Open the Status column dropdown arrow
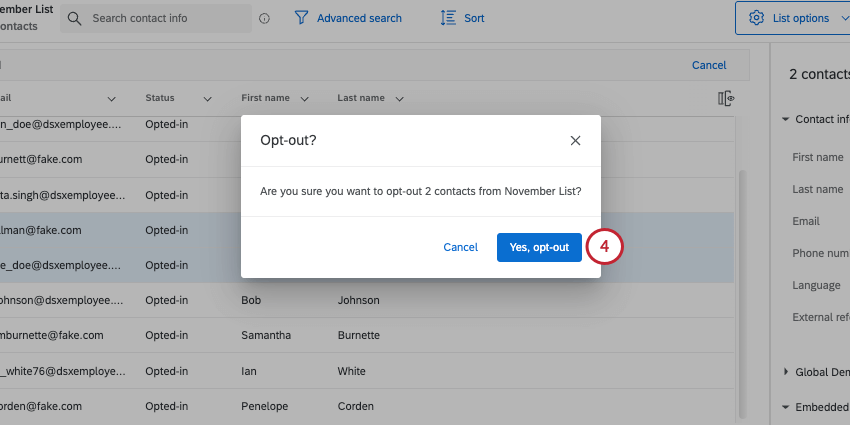The width and height of the screenshot is (850, 425). point(208,99)
